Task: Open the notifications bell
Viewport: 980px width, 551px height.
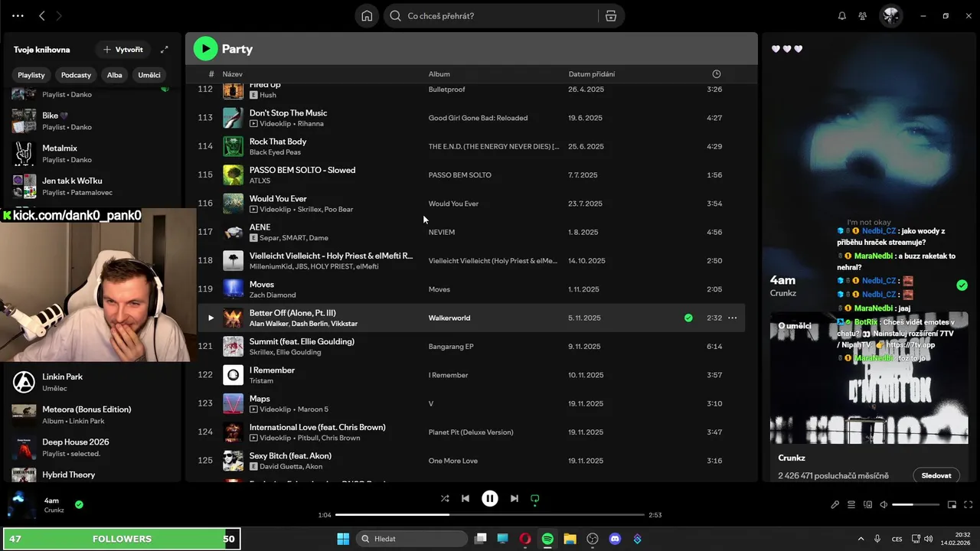Action: 842,16
